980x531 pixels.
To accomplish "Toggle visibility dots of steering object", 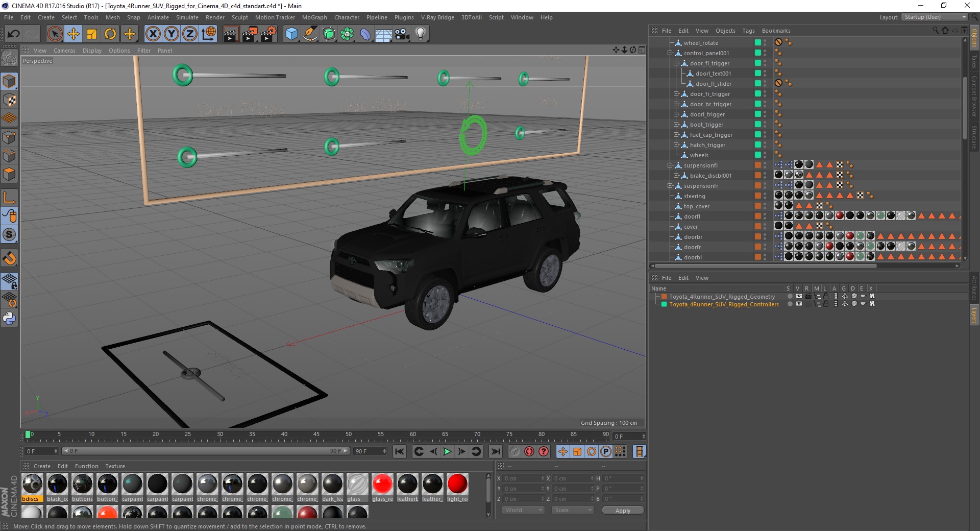I will (765, 196).
